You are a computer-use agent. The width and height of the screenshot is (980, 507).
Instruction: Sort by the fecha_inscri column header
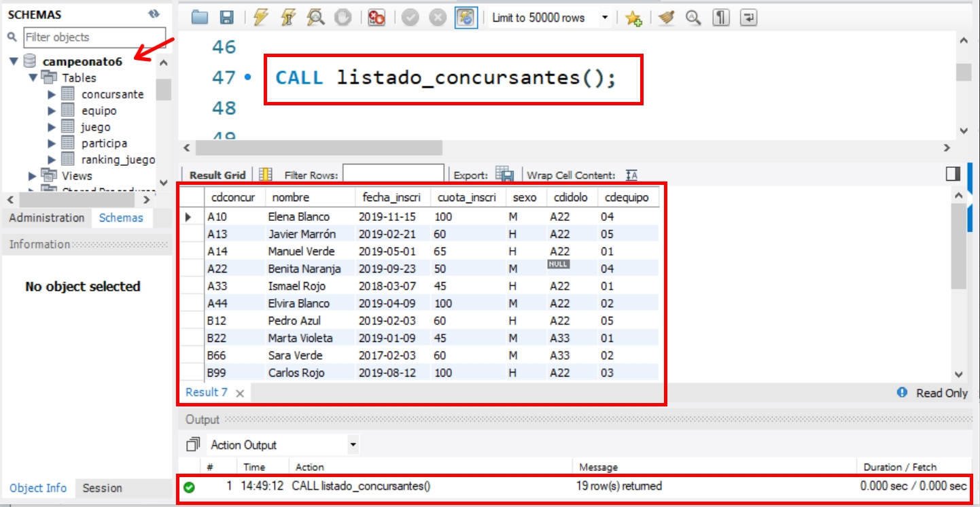pyautogui.click(x=393, y=197)
